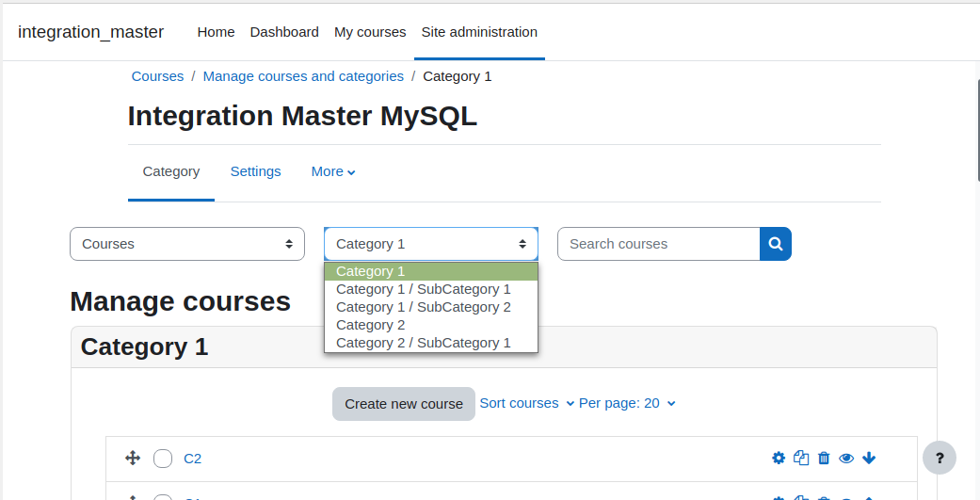Click the Manage courses heading
Viewport: 980px width, 500px height.
pyautogui.click(x=180, y=301)
